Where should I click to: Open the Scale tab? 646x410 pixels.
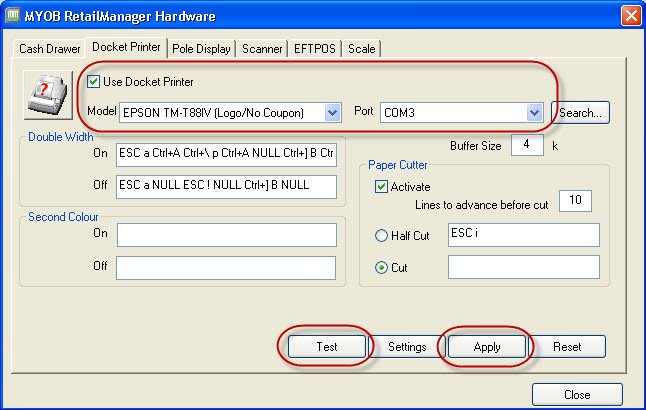pos(363,48)
